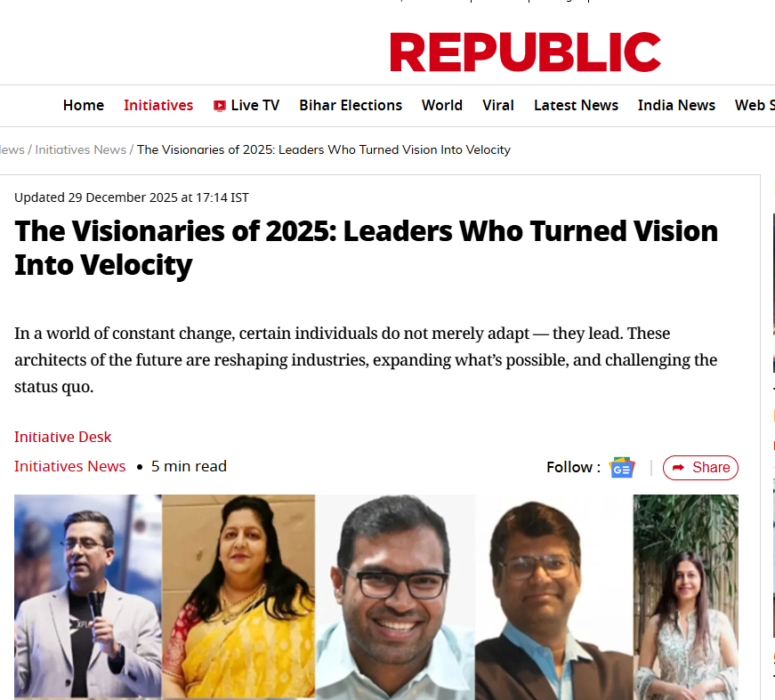Click the photo of man holding microphone

87,596
